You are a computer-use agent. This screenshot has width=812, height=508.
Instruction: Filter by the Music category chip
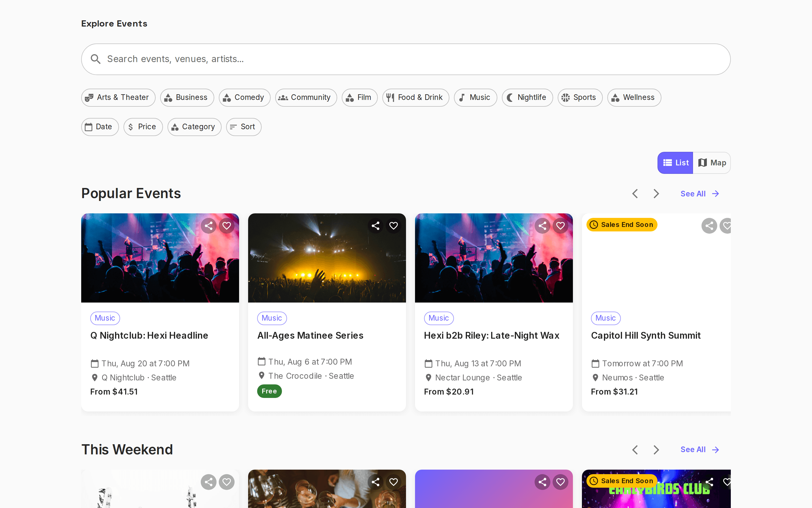(475, 97)
